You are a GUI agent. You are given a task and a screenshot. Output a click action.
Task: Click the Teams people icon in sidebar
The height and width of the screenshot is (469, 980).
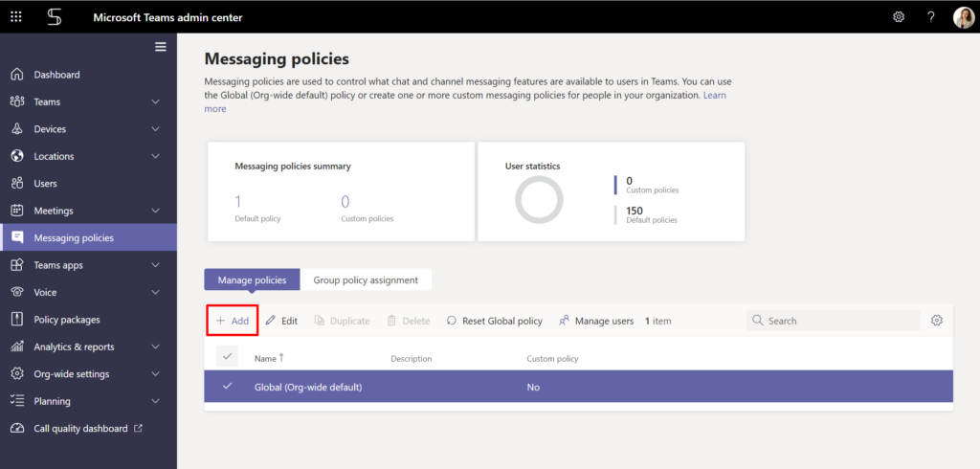(17, 101)
